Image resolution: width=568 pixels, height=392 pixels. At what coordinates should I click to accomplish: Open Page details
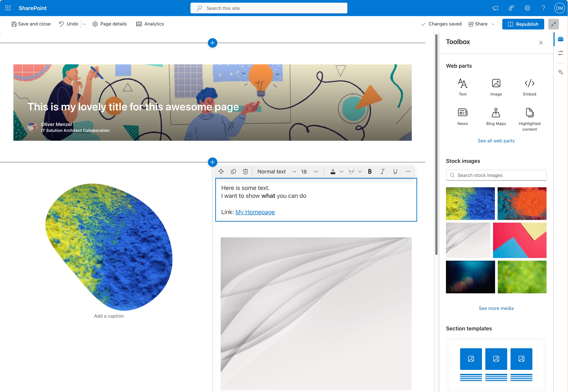pyautogui.click(x=110, y=24)
